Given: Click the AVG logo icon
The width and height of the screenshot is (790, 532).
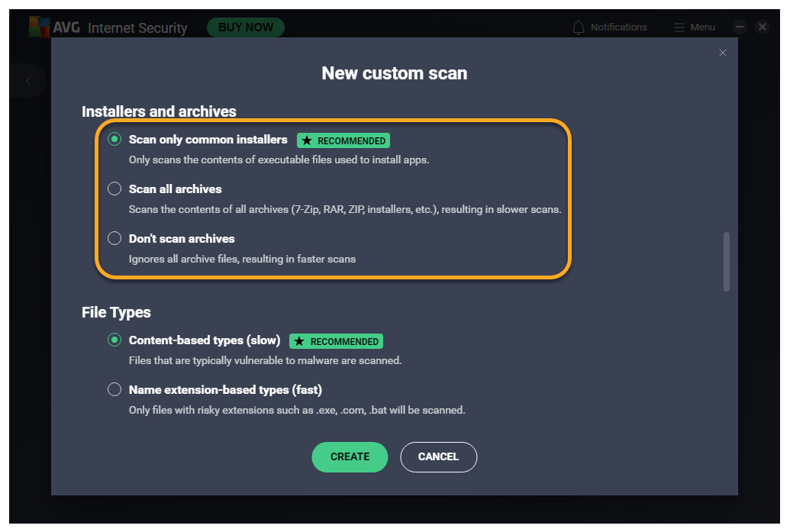Looking at the screenshot, I should click(x=40, y=26).
